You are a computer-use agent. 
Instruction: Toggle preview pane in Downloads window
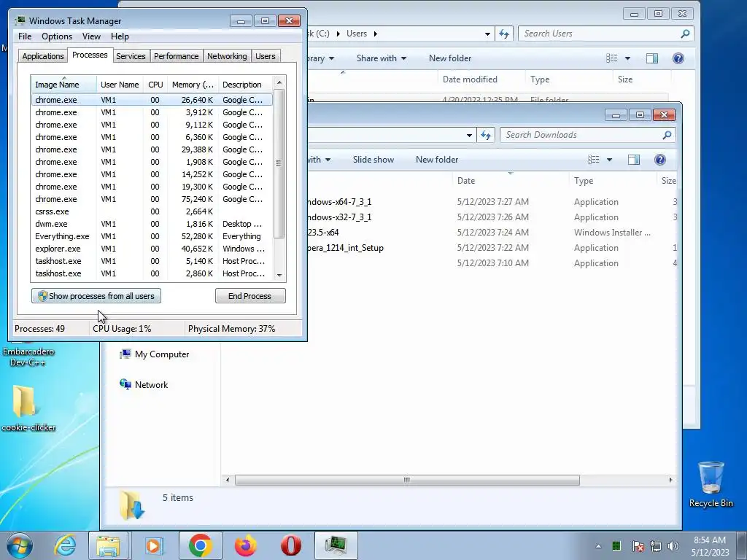pyautogui.click(x=634, y=160)
